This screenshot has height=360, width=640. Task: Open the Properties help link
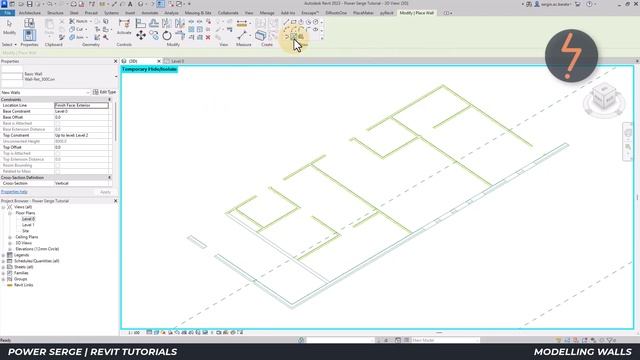coord(14,192)
